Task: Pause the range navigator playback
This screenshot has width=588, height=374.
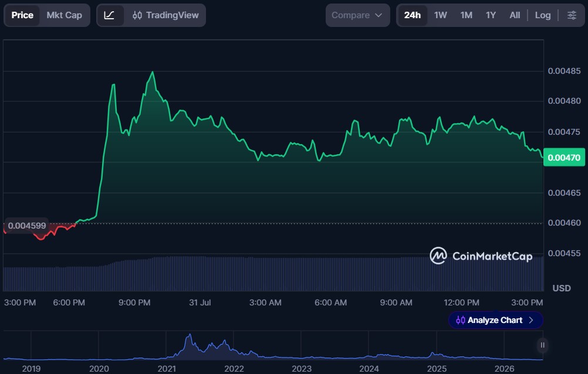Action: point(542,345)
